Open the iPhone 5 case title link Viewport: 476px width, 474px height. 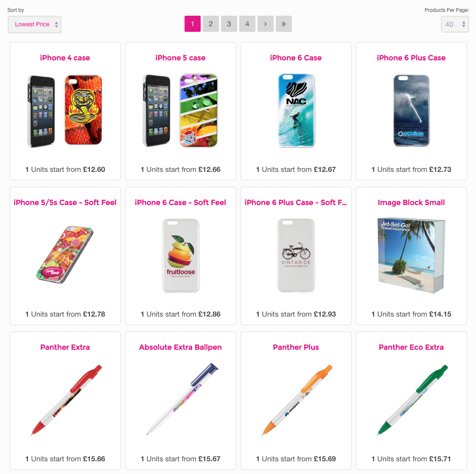coord(180,58)
